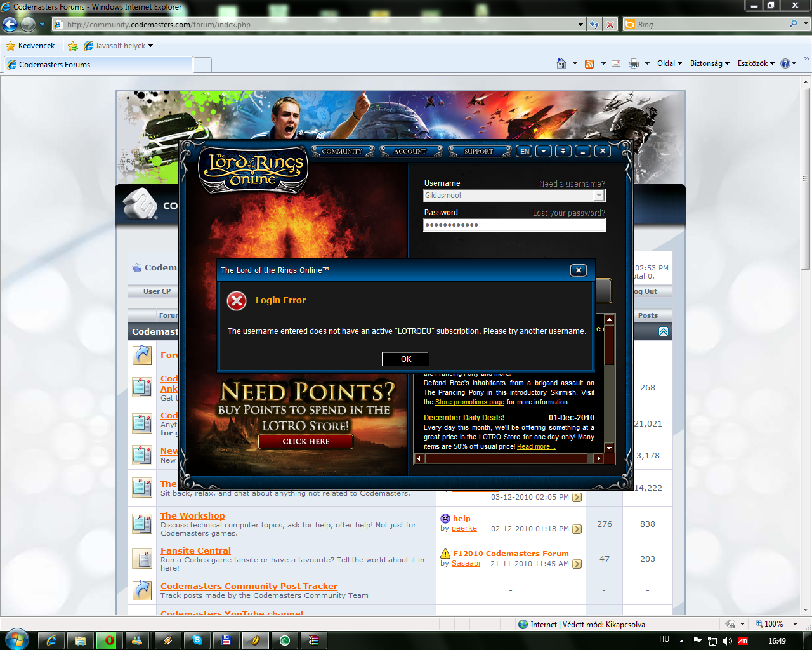Click the Print icon in command bar
Viewport: 812px width, 650px height.
click(x=634, y=63)
